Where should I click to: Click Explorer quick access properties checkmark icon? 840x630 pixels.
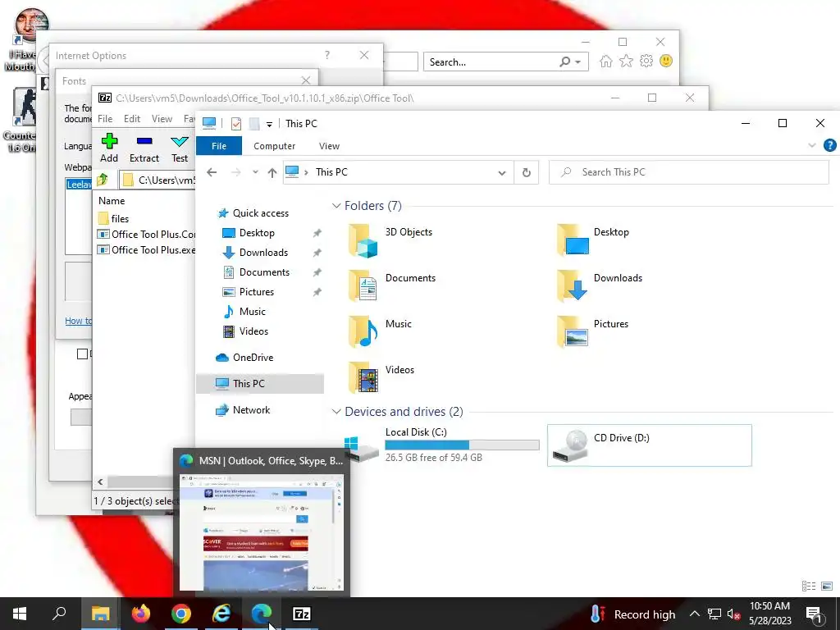(x=235, y=124)
